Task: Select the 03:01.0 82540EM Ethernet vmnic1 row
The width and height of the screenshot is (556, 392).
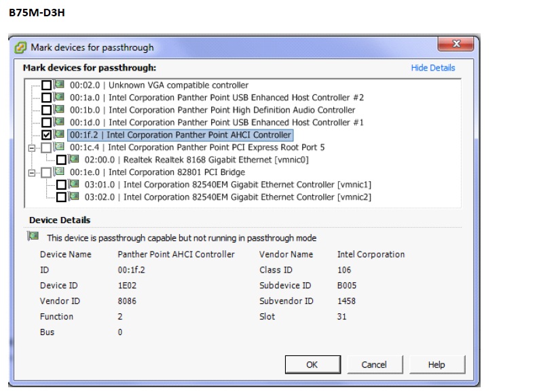Action: click(x=227, y=184)
